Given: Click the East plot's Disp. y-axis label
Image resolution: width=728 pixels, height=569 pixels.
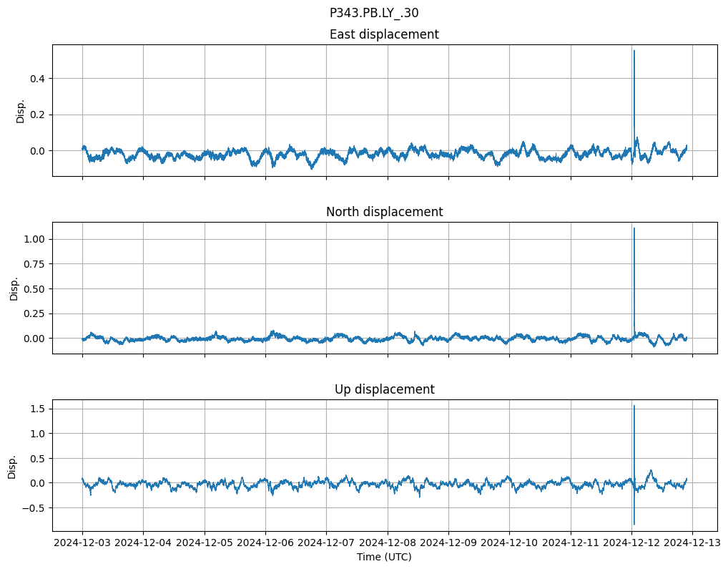Looking at the screenshot, I should 21,110.
